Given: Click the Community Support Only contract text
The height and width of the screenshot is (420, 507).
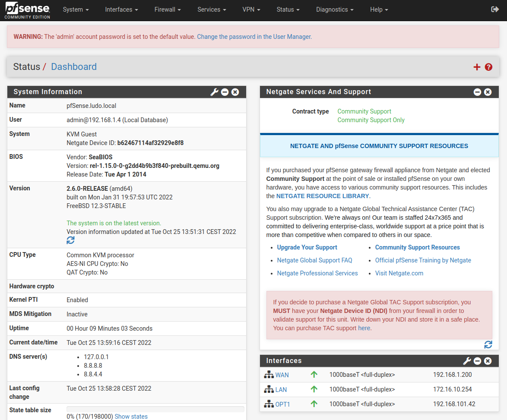Looking at the screenshot, I should (x=371, y=120).
